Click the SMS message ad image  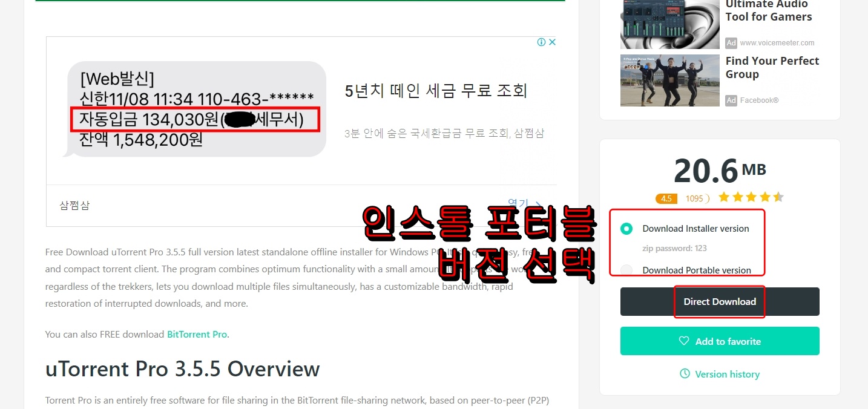pos(194,109)
